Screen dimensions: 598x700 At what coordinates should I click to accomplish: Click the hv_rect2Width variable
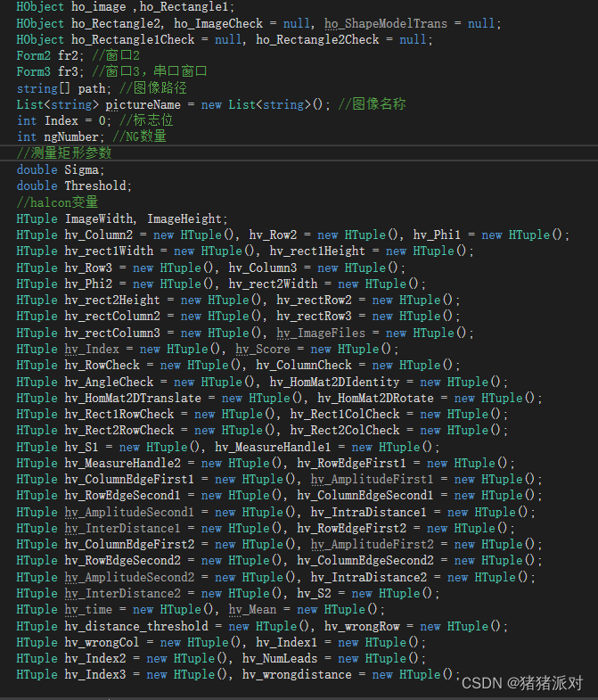[273, 284]
